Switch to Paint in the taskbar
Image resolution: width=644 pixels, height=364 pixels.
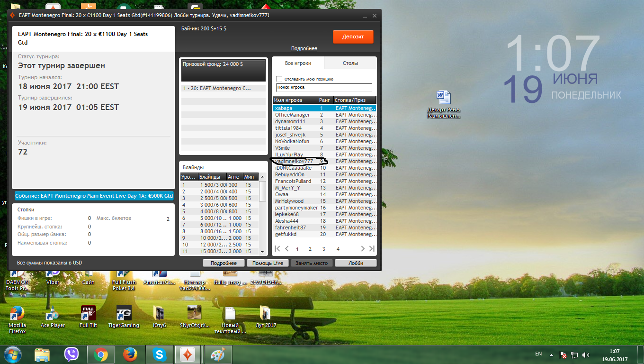point(218,355)
